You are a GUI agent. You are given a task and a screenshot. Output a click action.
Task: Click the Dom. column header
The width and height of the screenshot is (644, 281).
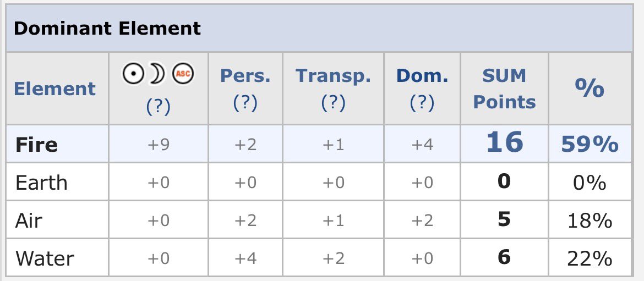point(422,76)
